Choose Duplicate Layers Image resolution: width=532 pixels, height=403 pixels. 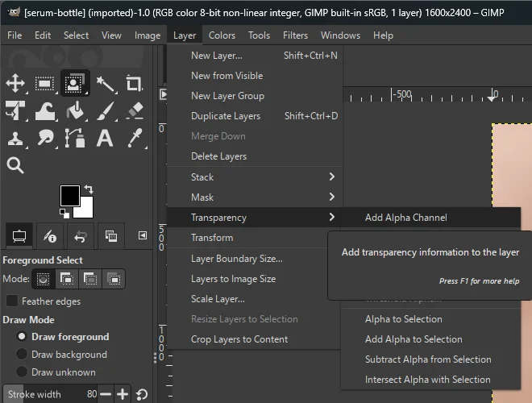pyautogui.click(x=255, y=116)
